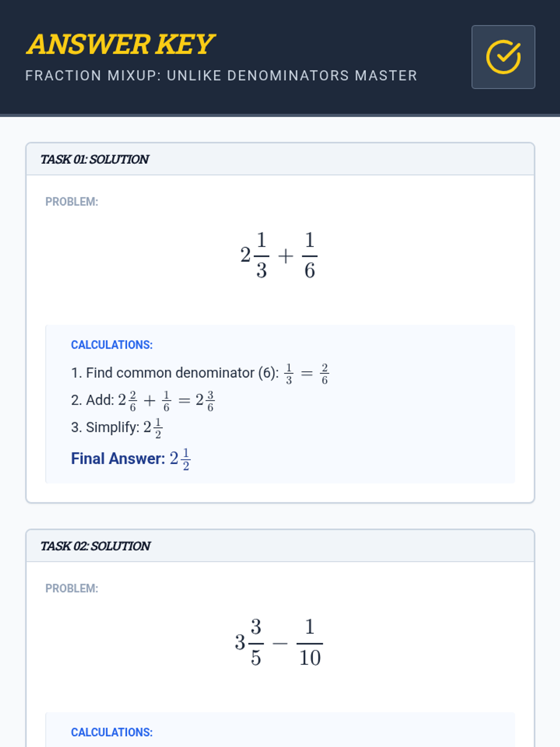
Task: Select the Fraction Mixup subtitle text
Action: 221,76
